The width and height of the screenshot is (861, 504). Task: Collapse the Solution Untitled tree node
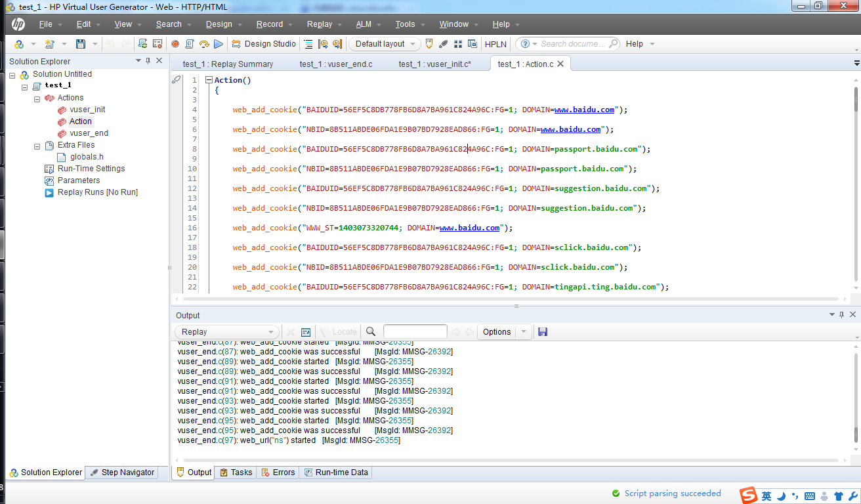12,75
